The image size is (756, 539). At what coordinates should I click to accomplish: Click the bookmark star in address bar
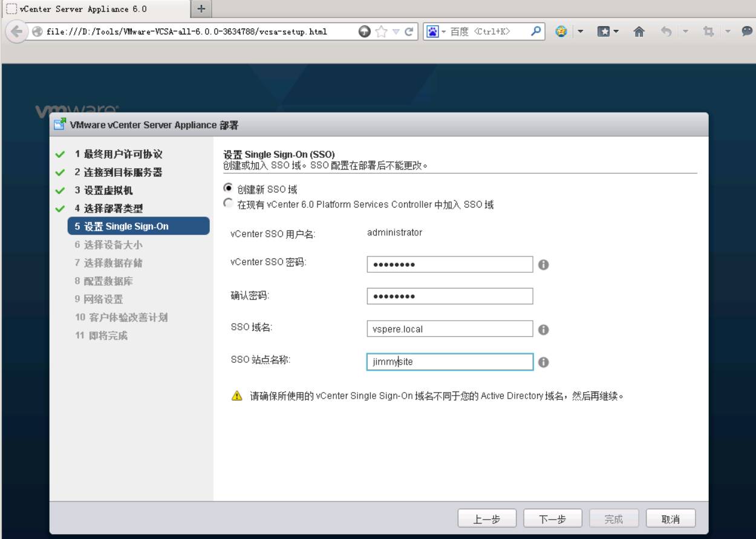[381, 31]
